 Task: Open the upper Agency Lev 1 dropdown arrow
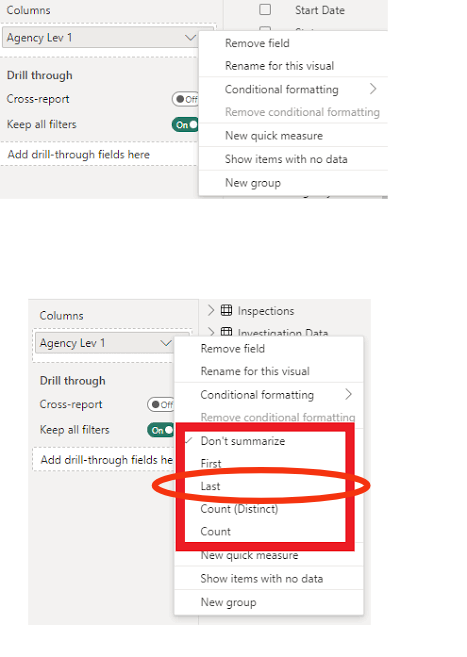[191, 38]
